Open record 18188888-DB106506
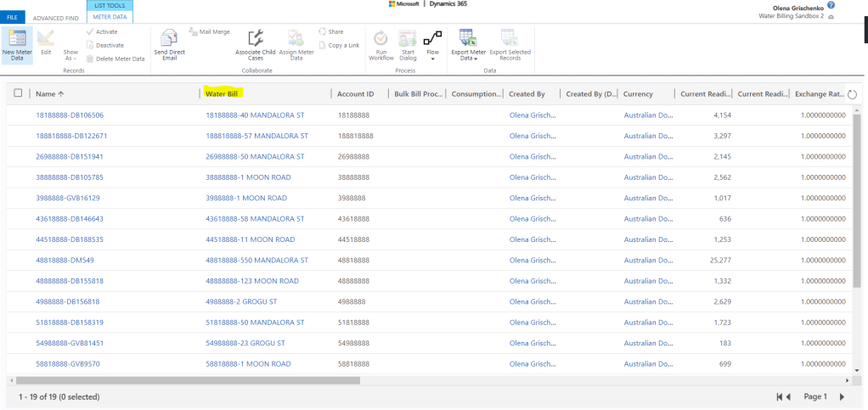Viewport: 868px width, 410px height. [70, 115]
